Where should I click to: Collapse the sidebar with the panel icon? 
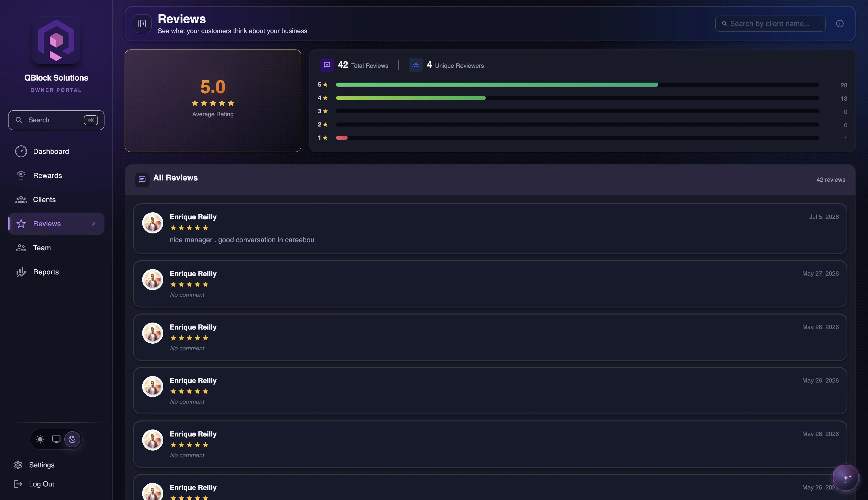pos(142,24)
